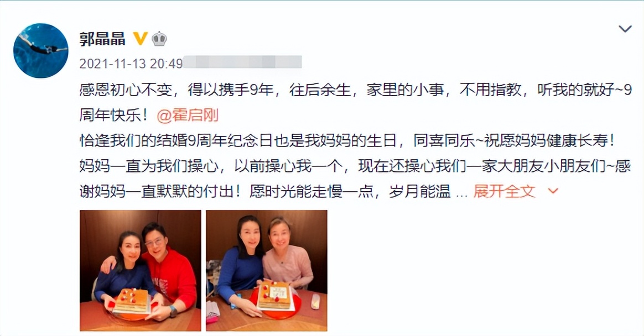Open the second photo with mother

[x=267, y=271]
